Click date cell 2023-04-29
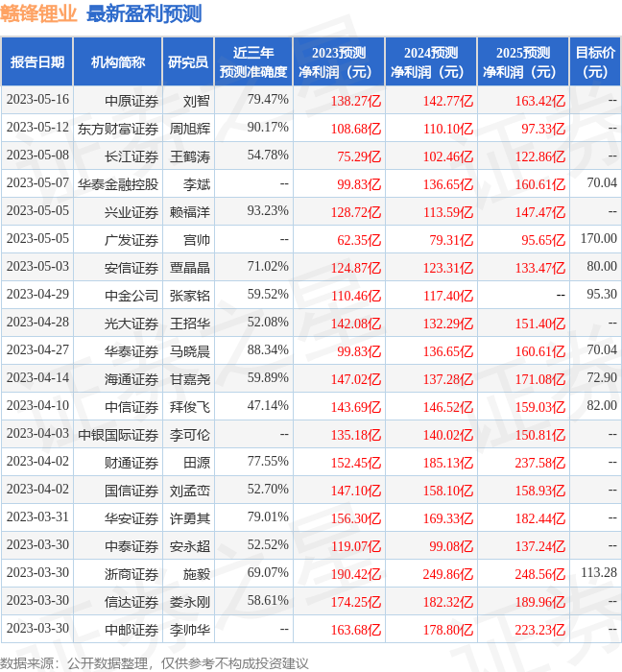 [x=37, y=295]
